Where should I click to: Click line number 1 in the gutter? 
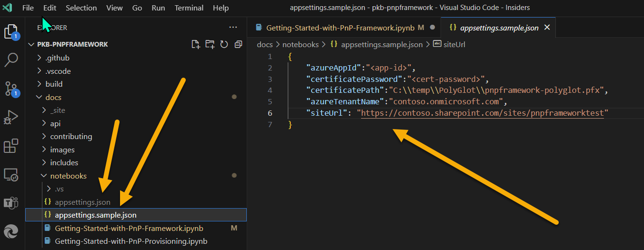pos(270,56)
